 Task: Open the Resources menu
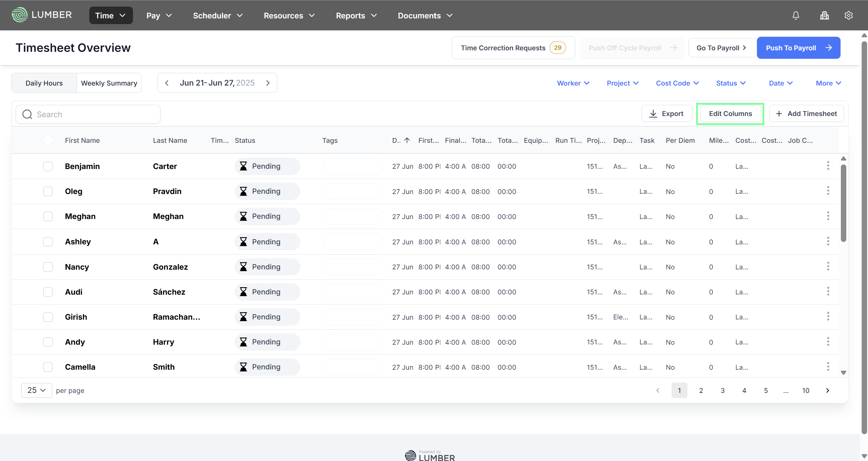289,15
